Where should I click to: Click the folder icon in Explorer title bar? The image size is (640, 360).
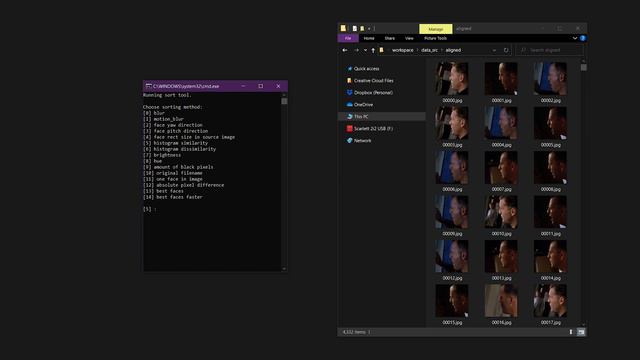(343, 28)
